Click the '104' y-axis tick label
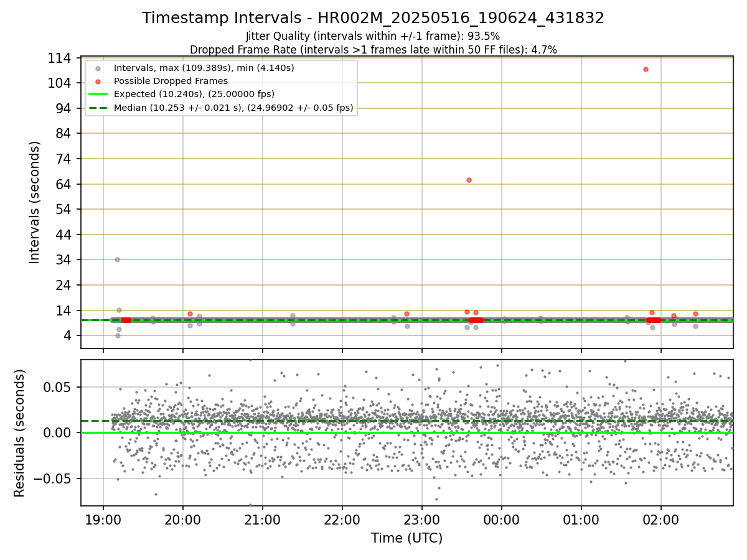Screen dimensions: 747x560 point(59,83)
